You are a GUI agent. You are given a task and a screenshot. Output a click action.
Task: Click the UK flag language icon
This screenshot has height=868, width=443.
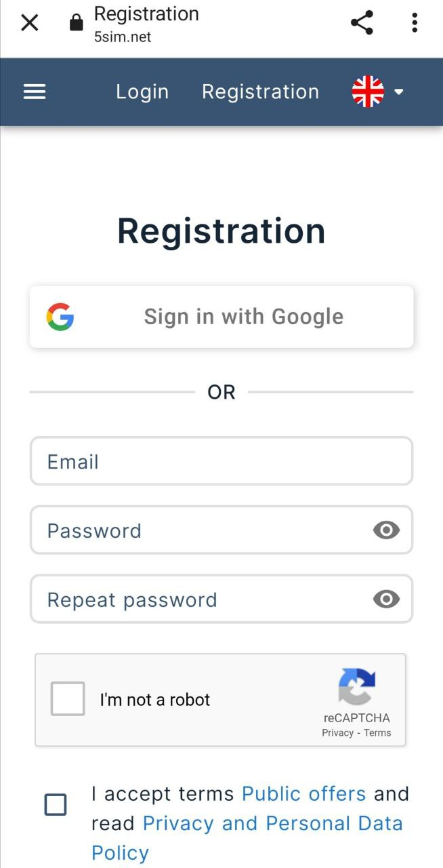click(368, 92)
